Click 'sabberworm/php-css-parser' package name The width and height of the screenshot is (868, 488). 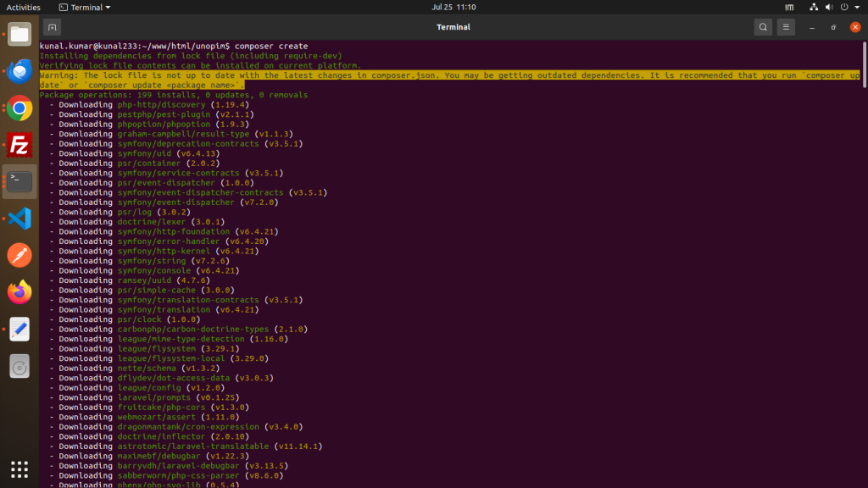(x=178, y=476)
